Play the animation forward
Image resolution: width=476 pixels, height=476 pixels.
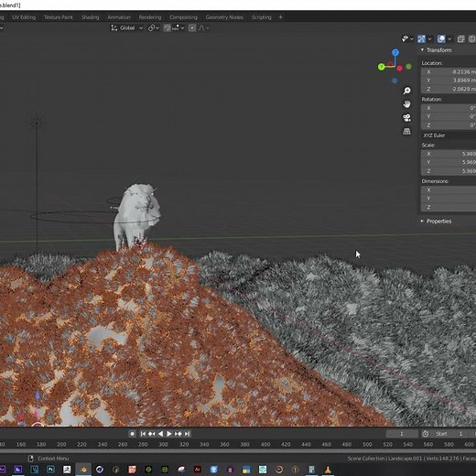click(169, 434)
